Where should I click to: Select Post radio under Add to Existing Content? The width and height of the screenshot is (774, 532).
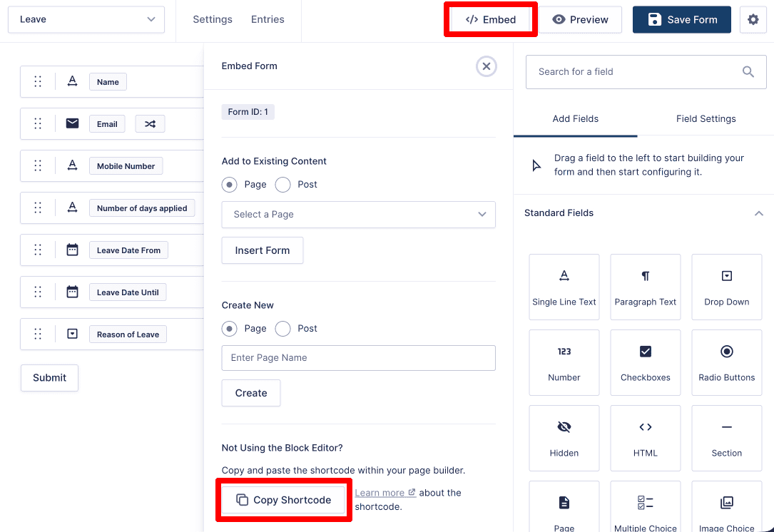coord(282,185)
